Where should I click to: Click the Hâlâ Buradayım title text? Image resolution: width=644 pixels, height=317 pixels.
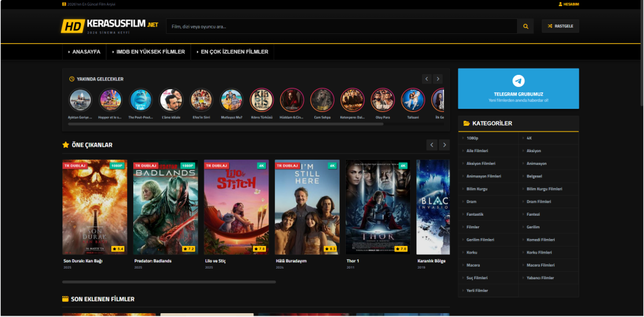pos(291,261)
